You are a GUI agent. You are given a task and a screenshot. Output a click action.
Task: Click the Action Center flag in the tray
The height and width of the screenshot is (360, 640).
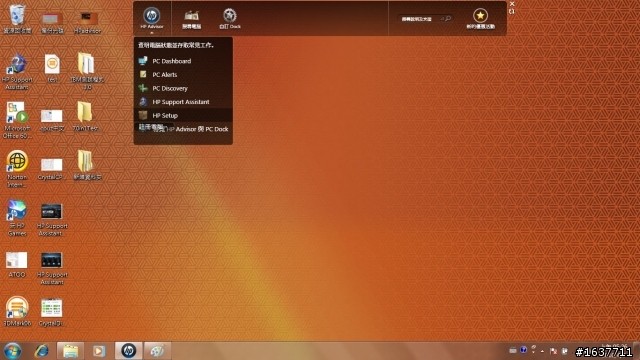coord(553,351)
